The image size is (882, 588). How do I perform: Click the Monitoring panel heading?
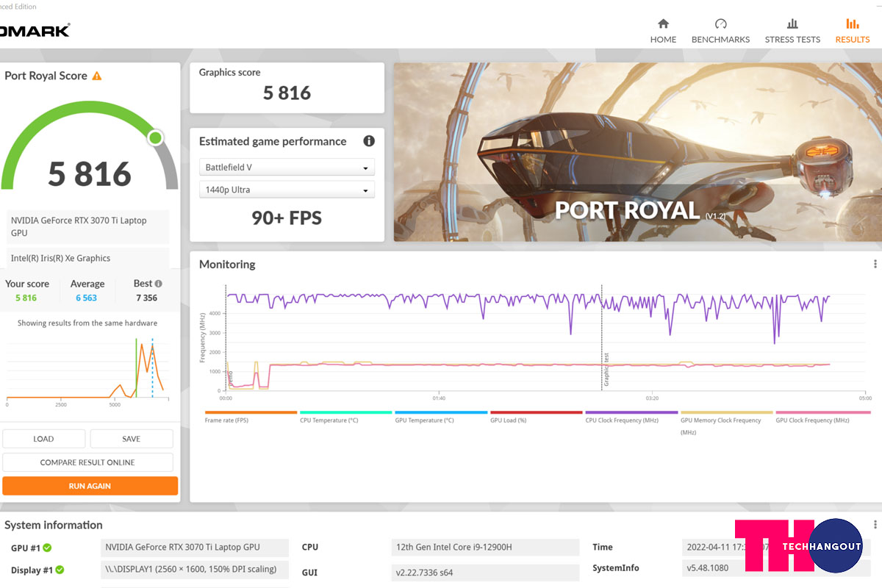[x=227, y=264]
